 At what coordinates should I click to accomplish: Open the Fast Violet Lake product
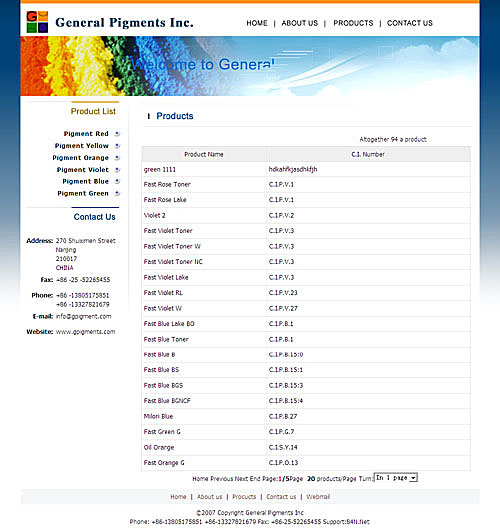(166, 278)
